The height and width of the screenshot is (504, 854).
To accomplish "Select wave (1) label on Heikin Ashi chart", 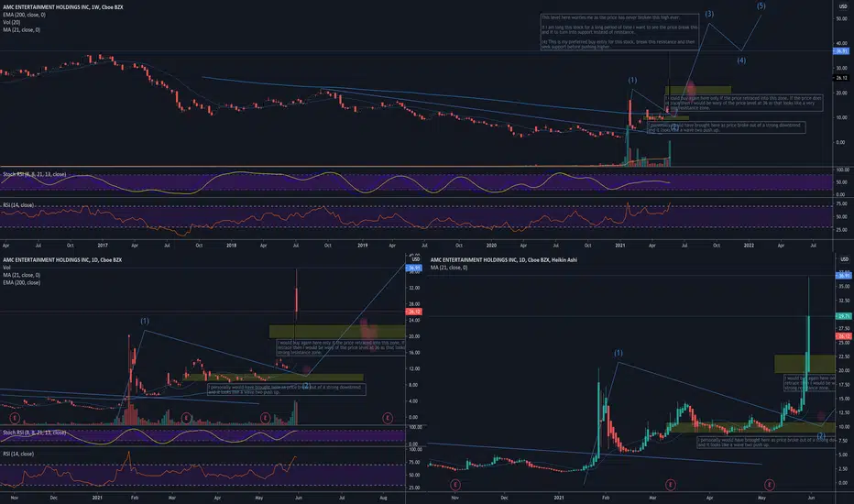I will pyautogui.click(x=619, y=353).
